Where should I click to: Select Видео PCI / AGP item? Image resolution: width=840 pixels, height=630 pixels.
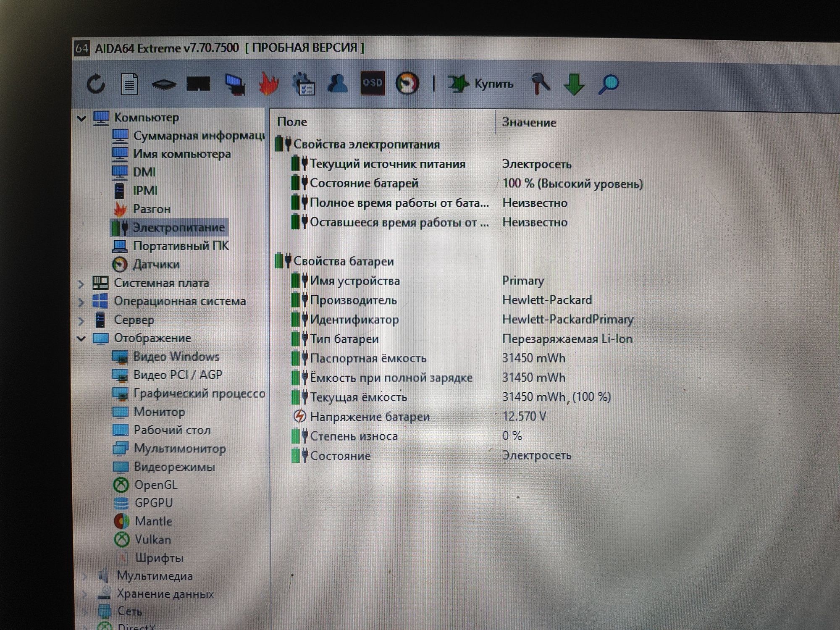click(167, 375)
